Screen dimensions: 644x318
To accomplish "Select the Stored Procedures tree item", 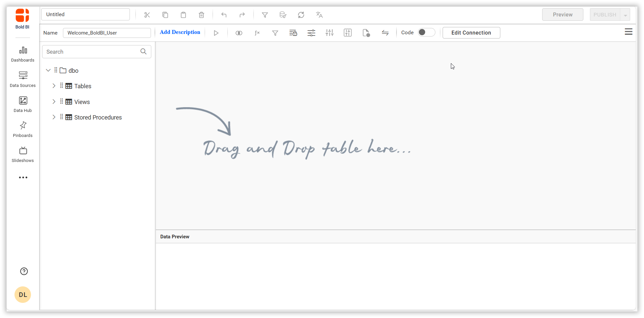I will tap(98, 118).
